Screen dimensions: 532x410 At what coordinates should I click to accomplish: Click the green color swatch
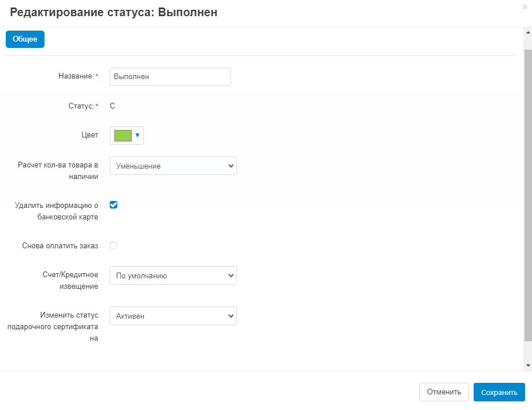[123, 136]
